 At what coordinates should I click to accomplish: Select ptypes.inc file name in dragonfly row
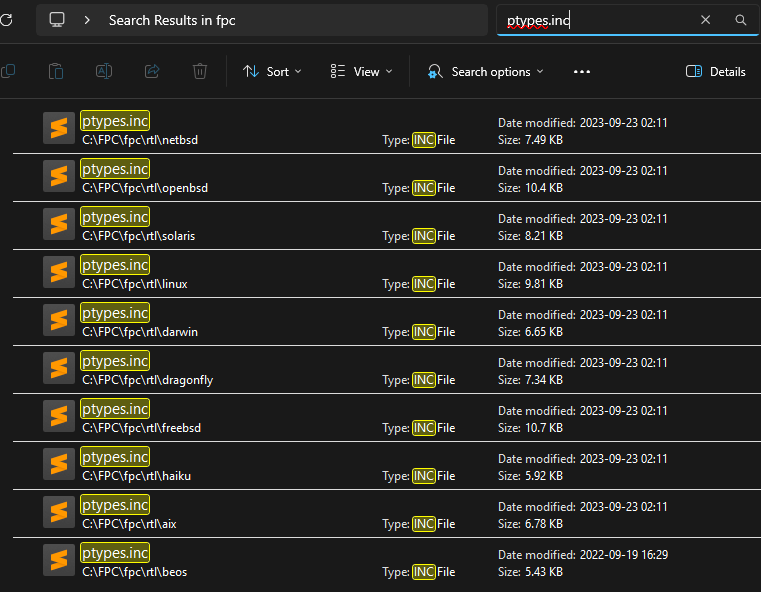tap(115, 361)
